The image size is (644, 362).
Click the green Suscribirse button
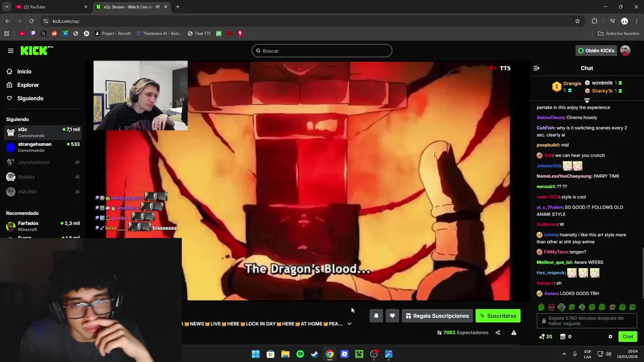498,316
